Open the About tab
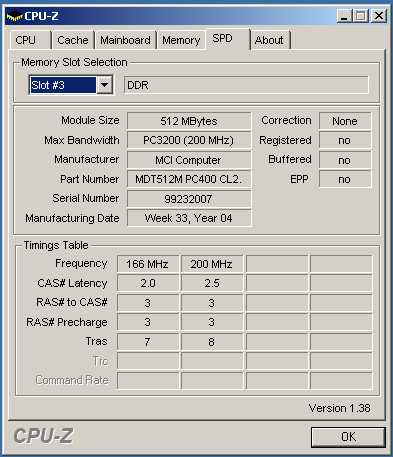Screen dimensions: 393x457 coord(269,40)
